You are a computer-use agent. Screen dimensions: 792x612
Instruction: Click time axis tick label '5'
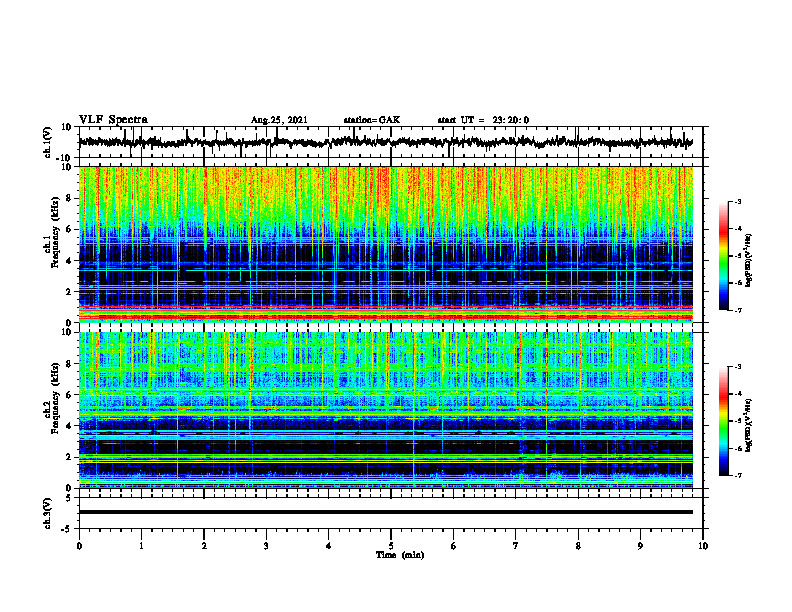point(391,546)
